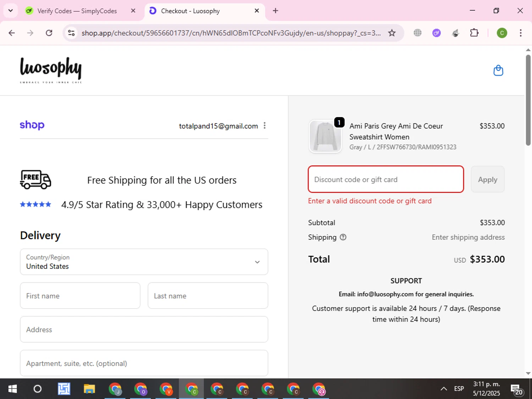Click the First name field
The image size is (532, 399).
click(x=80, y=296)
